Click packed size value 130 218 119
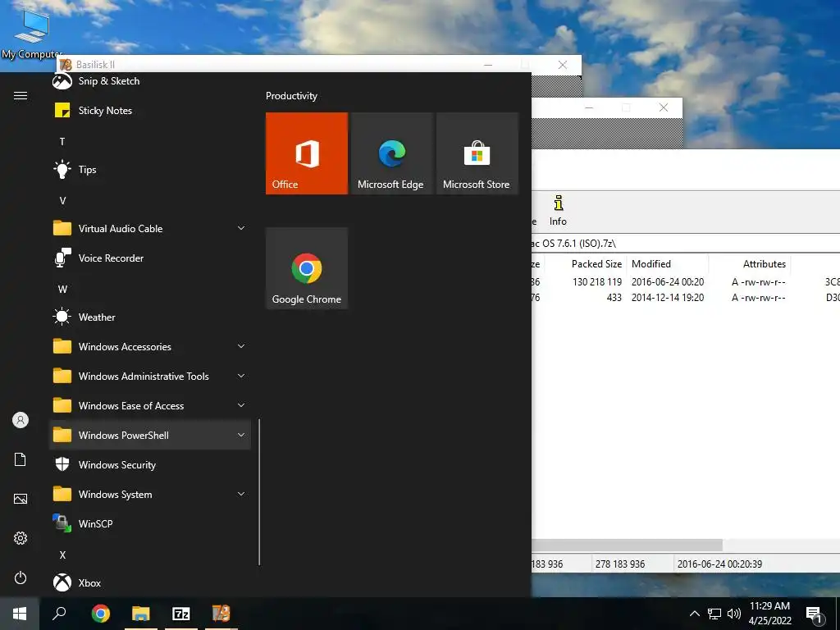 597,282
